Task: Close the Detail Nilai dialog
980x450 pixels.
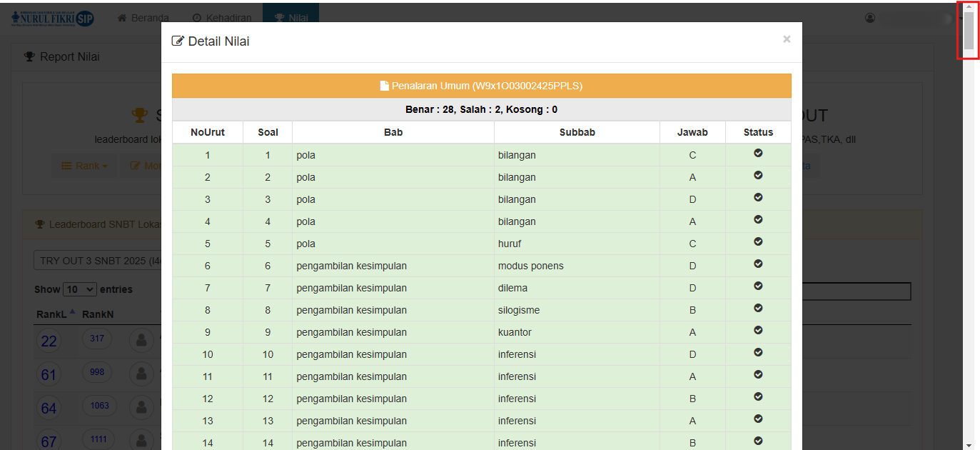Action: pos(787,39)
